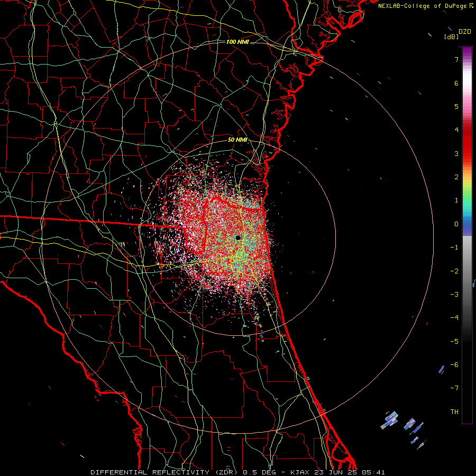Click the -6 value on the color scale
The width and height of the screenshot is (476, 476).
pos(454,364)
